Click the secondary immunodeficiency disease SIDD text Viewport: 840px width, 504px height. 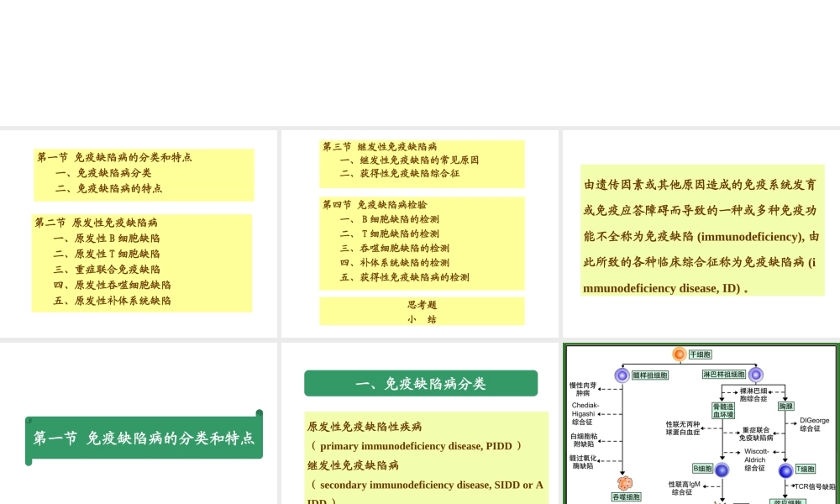click(427, 485)
